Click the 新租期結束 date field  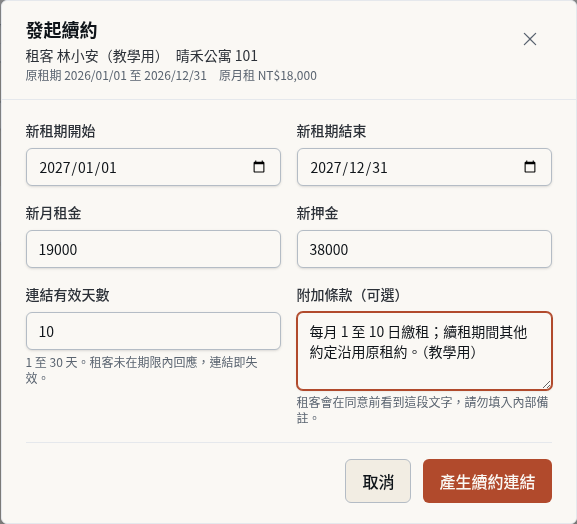tap(424, 167)
